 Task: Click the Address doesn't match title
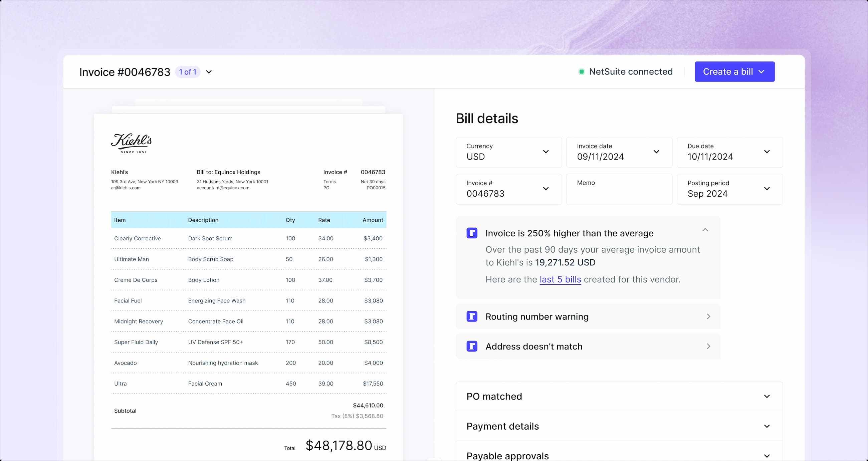(x=534, y=347)
